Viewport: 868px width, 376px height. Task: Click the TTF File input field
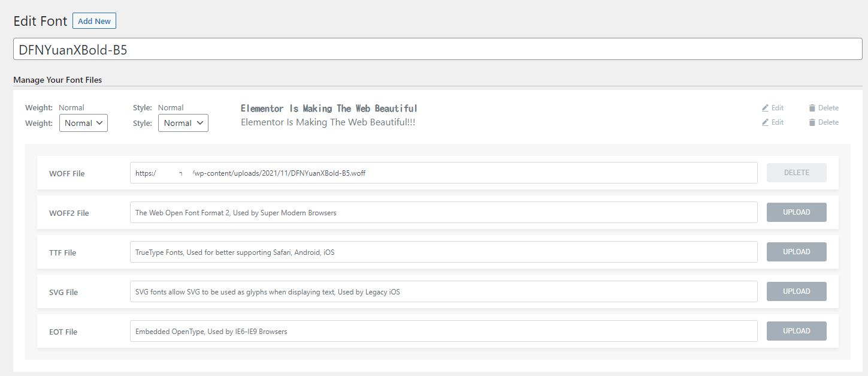(x=444, y=252)
